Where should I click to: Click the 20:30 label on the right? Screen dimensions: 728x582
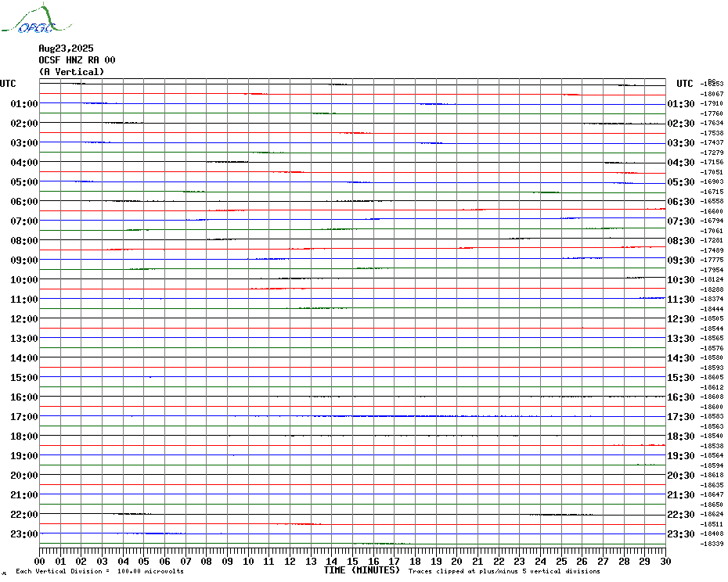point(681,476)
